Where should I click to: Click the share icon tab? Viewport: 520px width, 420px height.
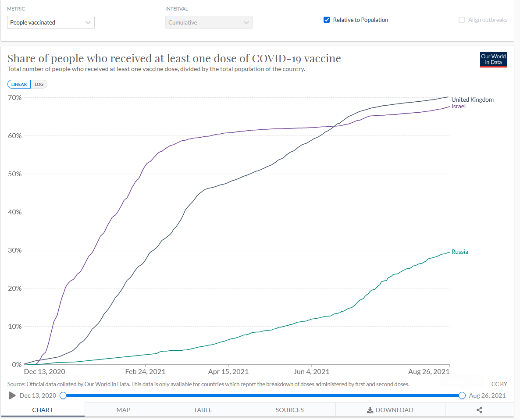coord(479,410)
